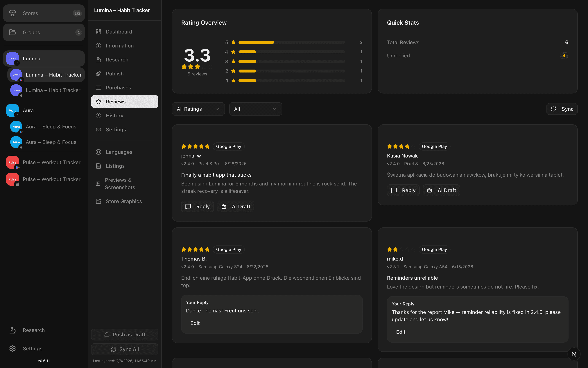Click the Unreplied count badge 4
Screen dimensions: 588x368
pos(564,56)
